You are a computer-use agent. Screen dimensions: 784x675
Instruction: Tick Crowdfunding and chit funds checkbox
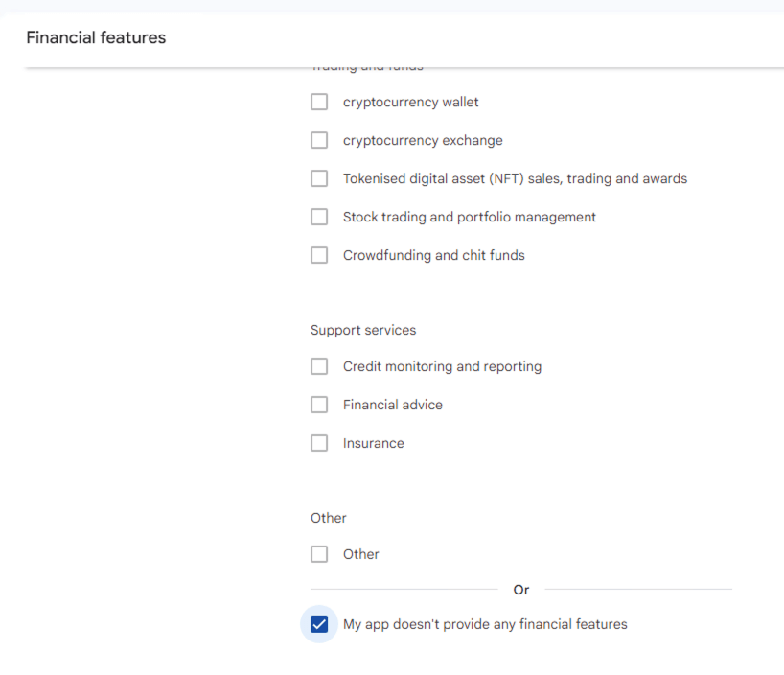319,255
